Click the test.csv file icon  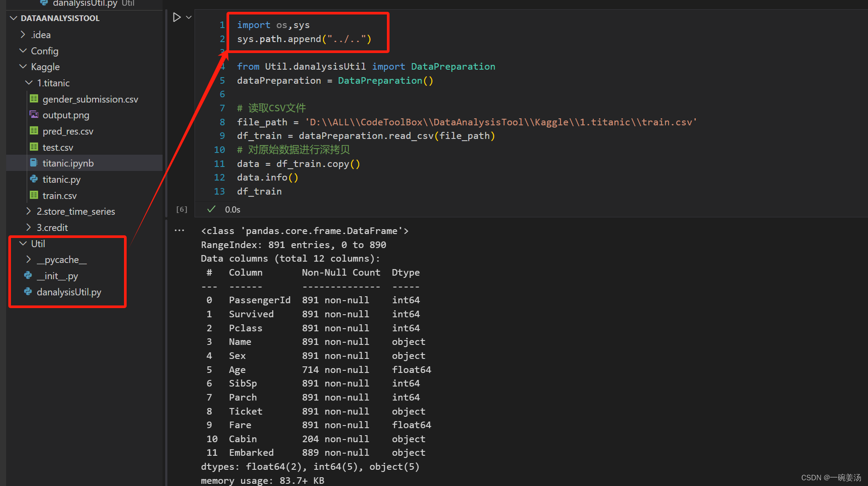(34, 147)
